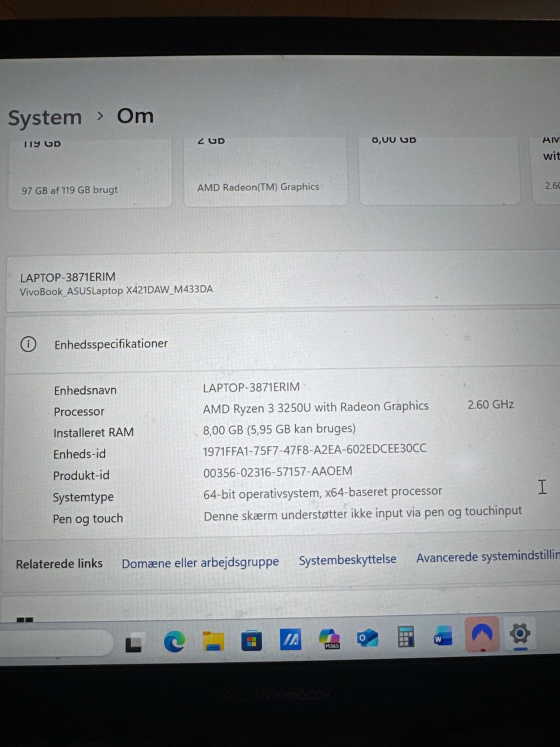
Task: Launch Microsoft Edge from the taskbar
Action: click(x=174, y=642)
